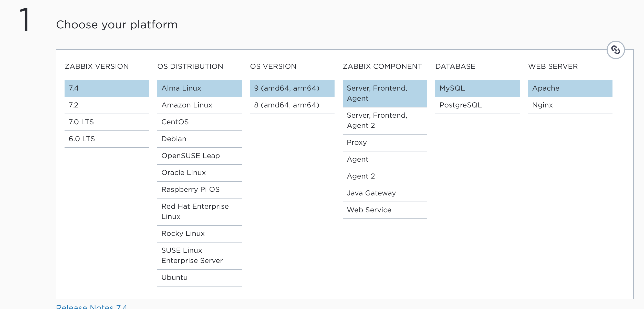Choose Nginx as web server
The height and width of the screenshot is (309, 644).
pos(570,105)
